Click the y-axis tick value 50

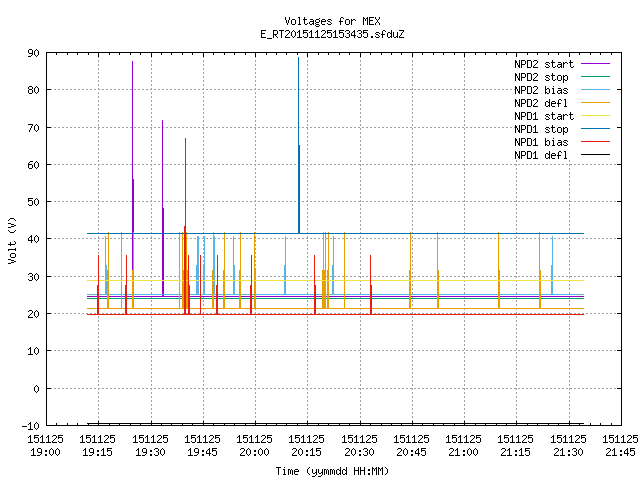tap(33, 202)
